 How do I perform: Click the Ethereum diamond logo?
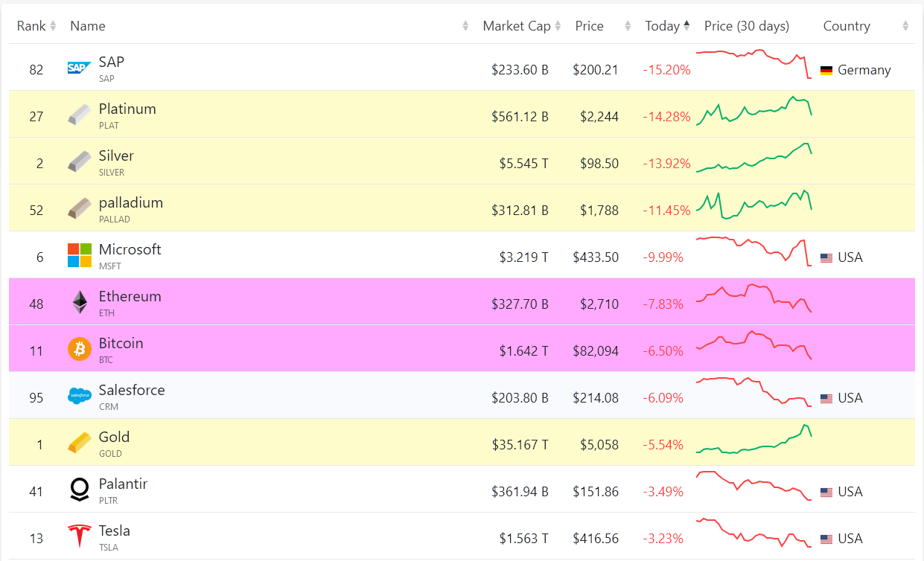click(x=79, y=302)
